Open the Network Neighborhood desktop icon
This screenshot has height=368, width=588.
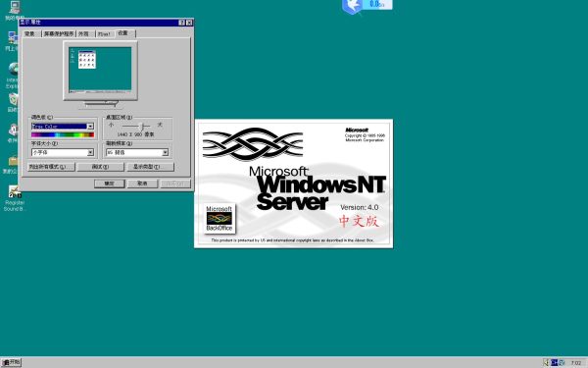point(14,38)
